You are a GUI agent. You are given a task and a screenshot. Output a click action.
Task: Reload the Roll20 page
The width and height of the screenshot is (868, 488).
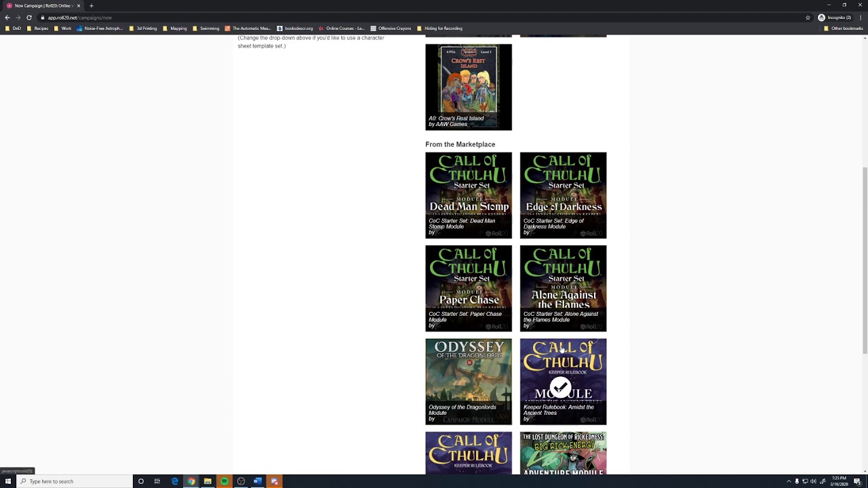[x=29, y=18]
